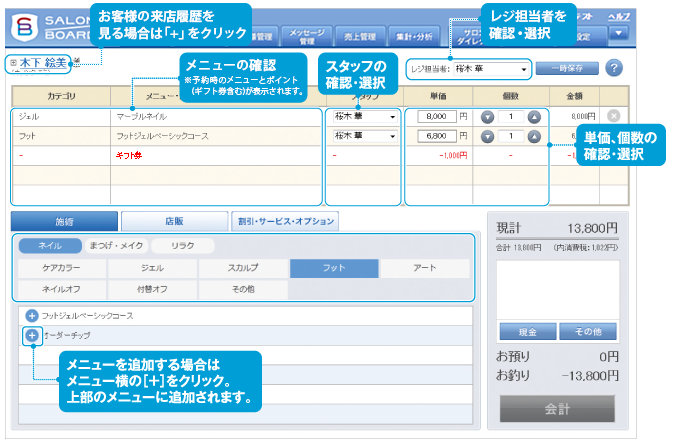The height and width of the screenshot is (441, 678).
Task: Increase quantity for マーブルネイル row
Action: [x=534, y=116]
